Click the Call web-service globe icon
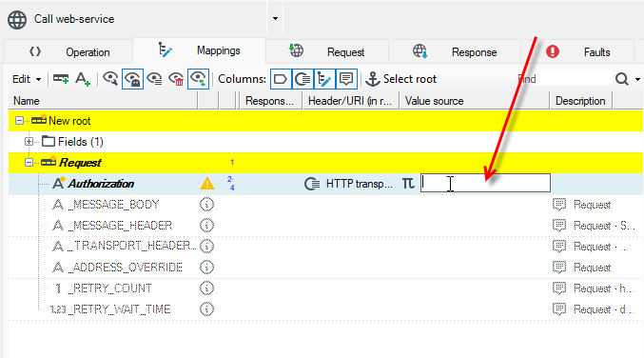This screenshot has width=644, height=358. tap(17, 19)
